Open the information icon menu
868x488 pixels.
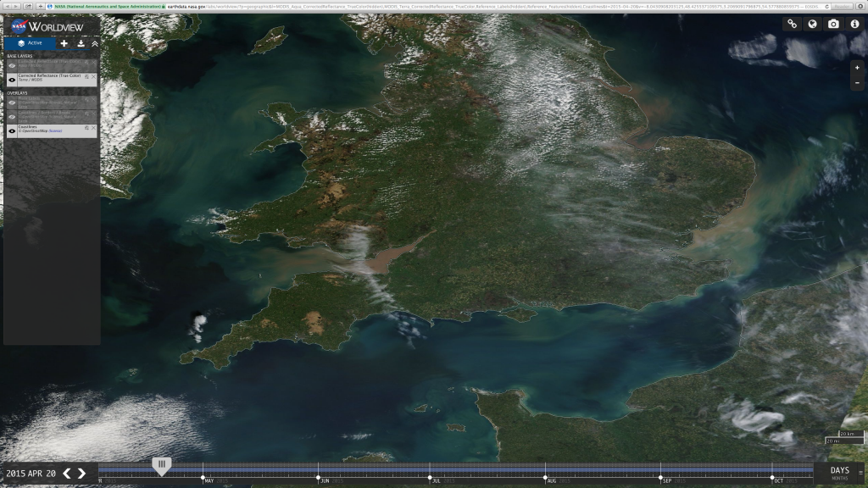point(854,24)
